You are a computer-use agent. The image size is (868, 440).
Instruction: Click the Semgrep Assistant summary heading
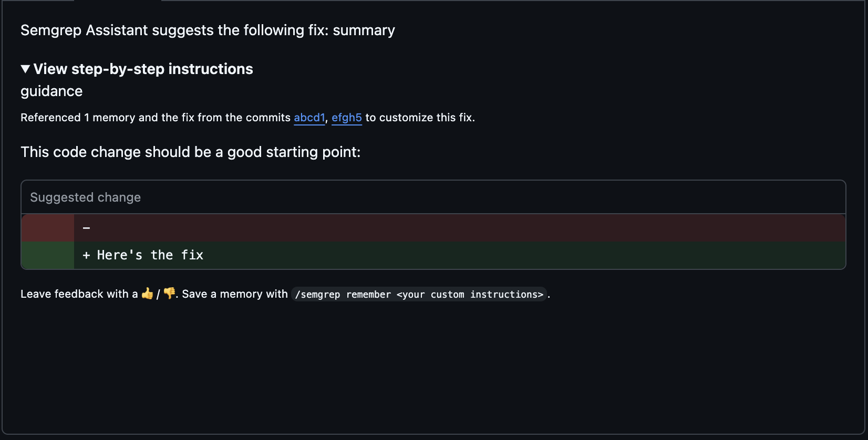tap(208, 30)
